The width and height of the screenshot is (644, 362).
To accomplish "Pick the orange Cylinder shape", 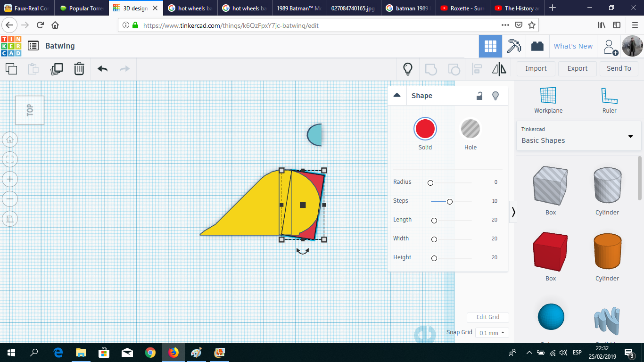I will [607, 251].
